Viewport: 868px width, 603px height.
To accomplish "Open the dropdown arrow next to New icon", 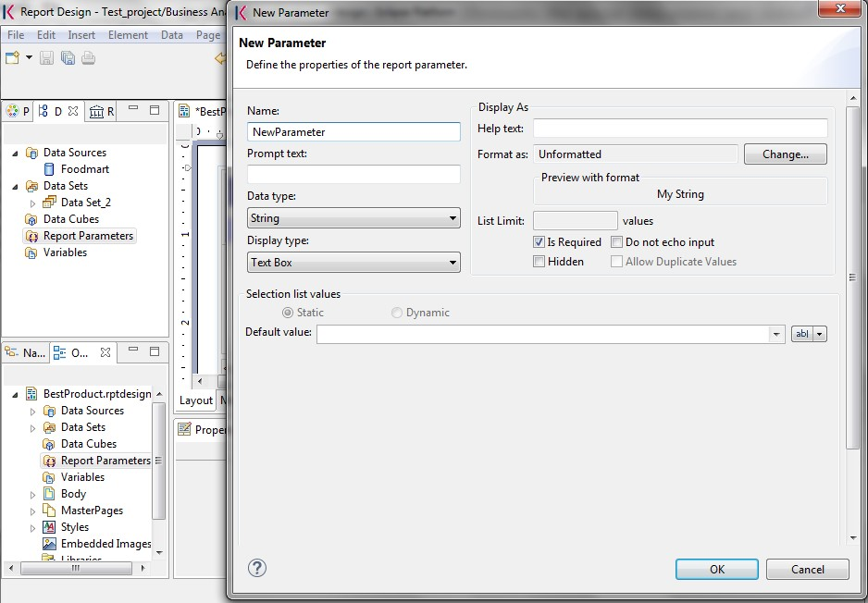I will point(29,57).
